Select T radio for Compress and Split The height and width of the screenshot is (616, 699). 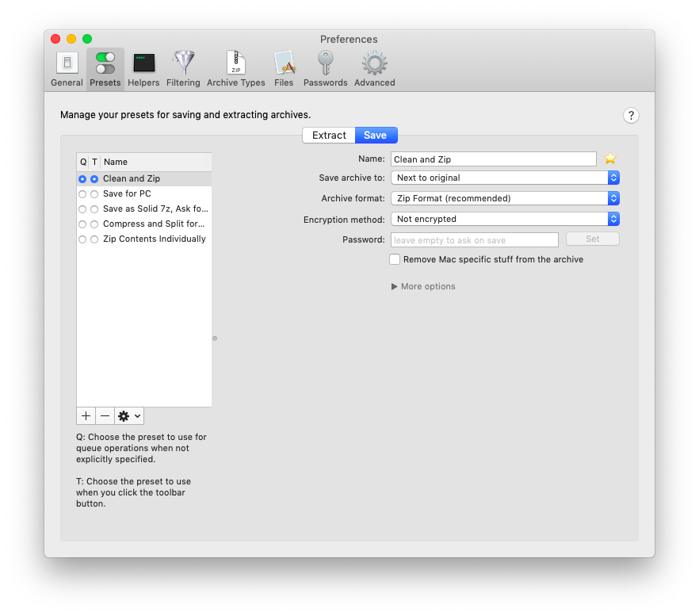(94, 224)
